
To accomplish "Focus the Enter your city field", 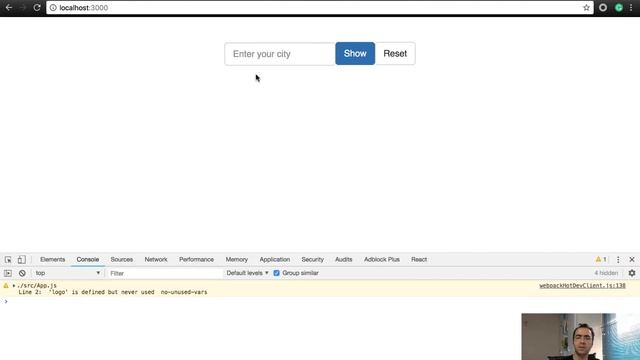I will click(x=280, y=54).
